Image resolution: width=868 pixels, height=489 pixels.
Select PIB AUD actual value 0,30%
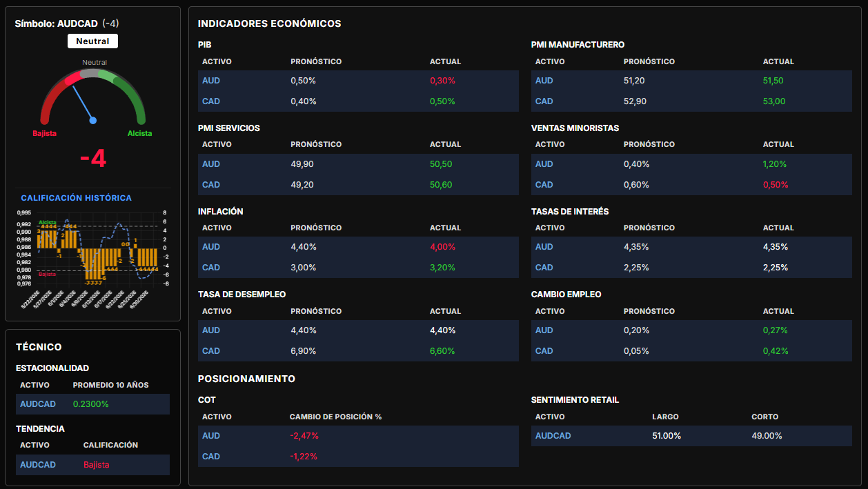[442, 81]
